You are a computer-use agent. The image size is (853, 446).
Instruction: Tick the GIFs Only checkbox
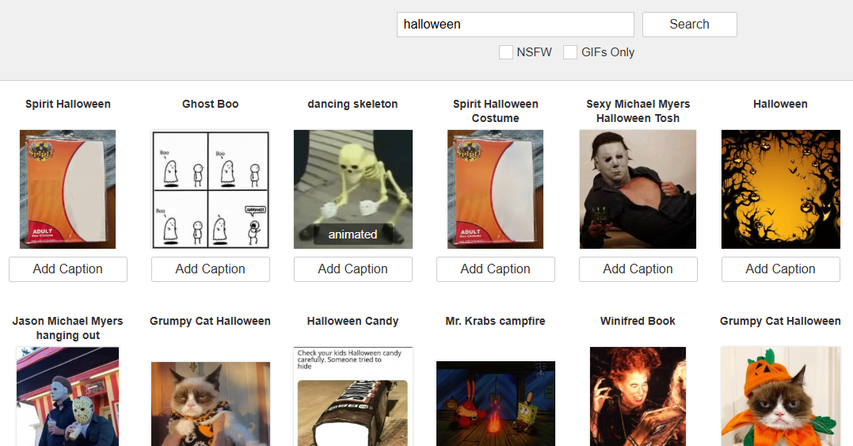click(x=570, y=52)
